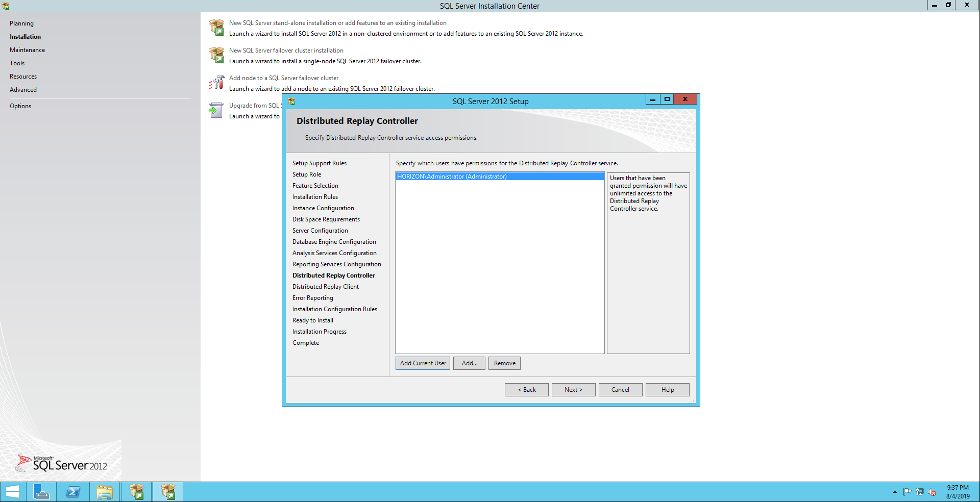
Task: Open Server Manager from the taskbar
Action: pos(41,492)
